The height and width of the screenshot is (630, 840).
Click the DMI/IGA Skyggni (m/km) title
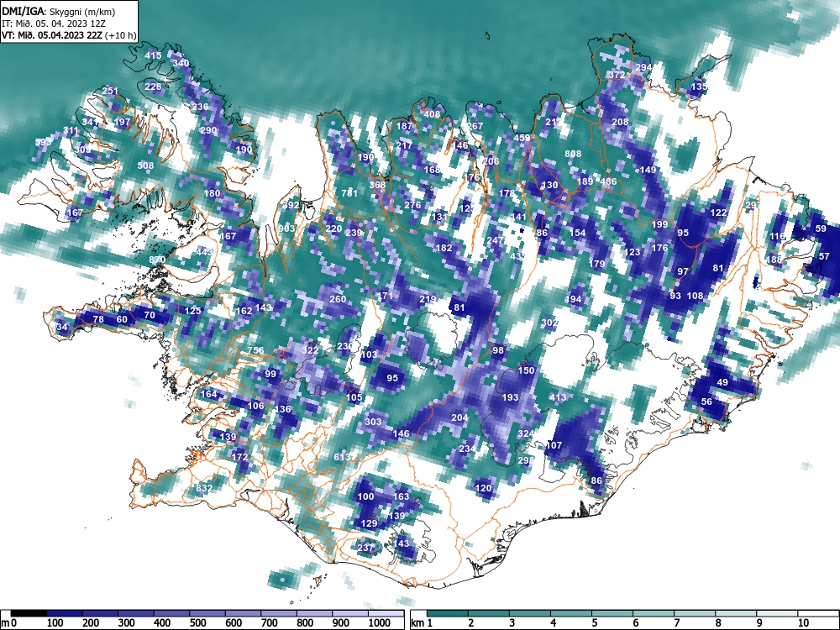pyautogui.click(x=59, y=11)
